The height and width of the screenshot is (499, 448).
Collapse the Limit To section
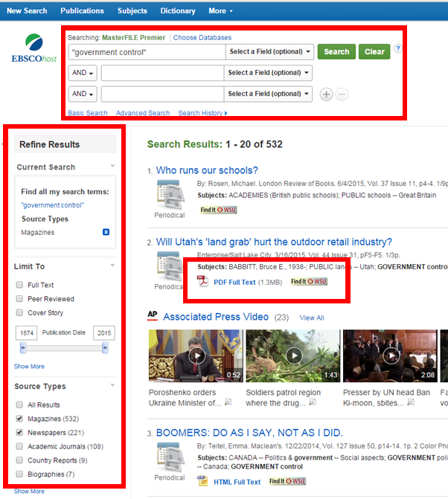click(112, 265)
